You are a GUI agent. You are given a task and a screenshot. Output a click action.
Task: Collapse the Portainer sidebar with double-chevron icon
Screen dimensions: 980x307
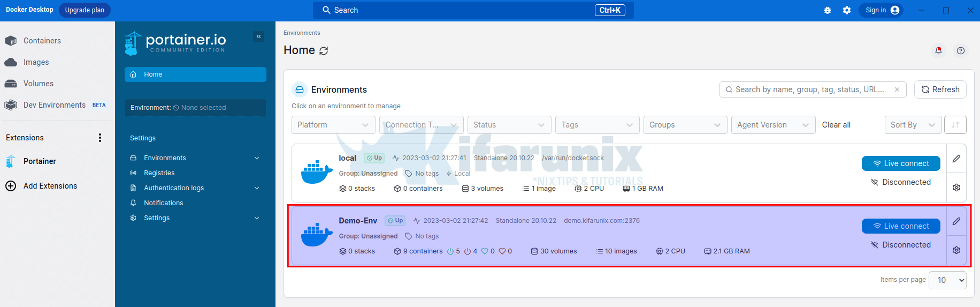point(258,36)
